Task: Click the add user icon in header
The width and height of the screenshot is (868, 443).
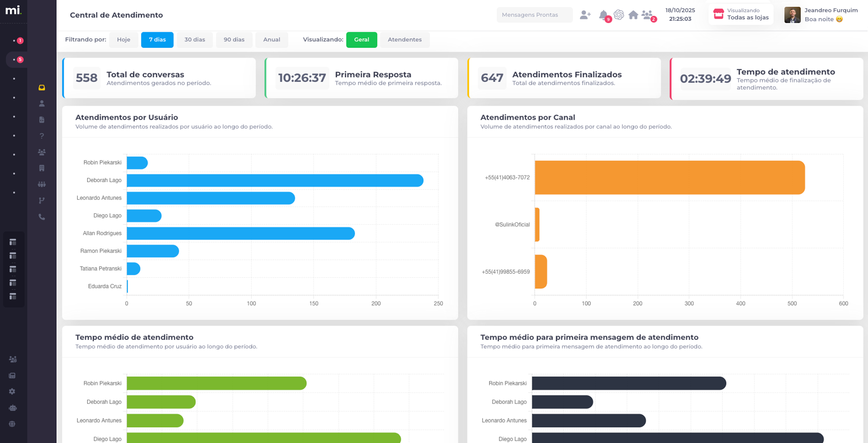Action: tap(585, 15)
